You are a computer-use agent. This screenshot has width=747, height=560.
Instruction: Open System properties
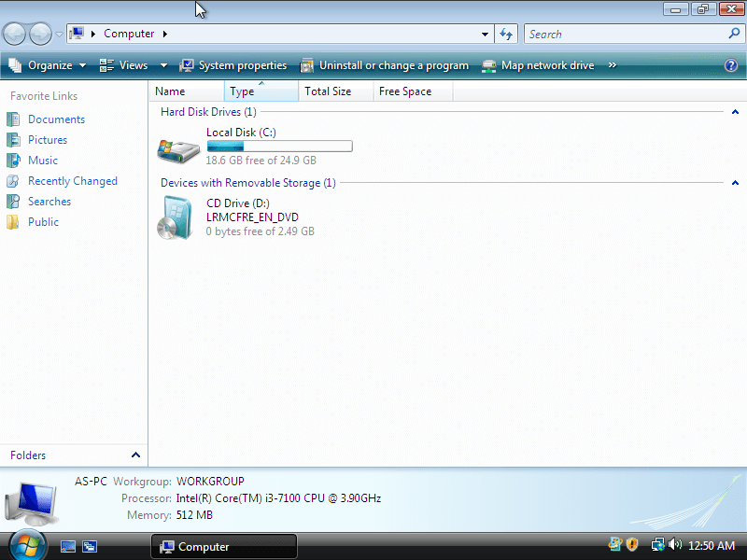click(233, 65)
